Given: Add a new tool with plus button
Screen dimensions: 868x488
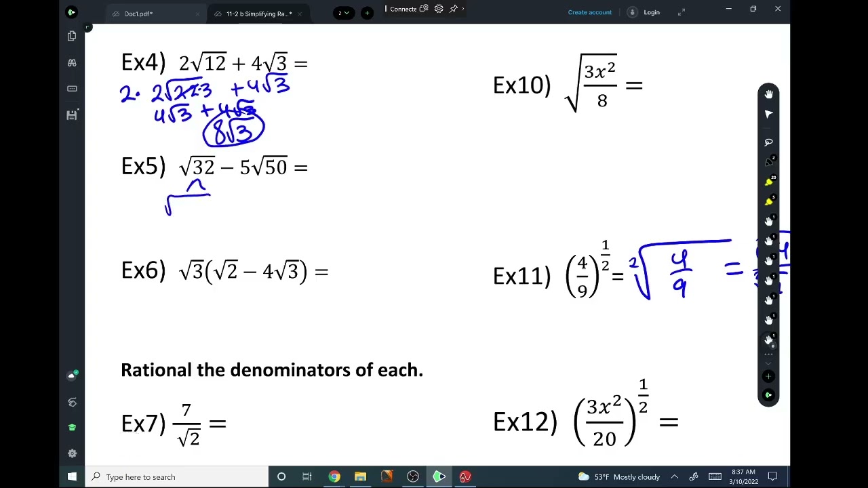Looking at the screenshot, I should pos(768,376).
